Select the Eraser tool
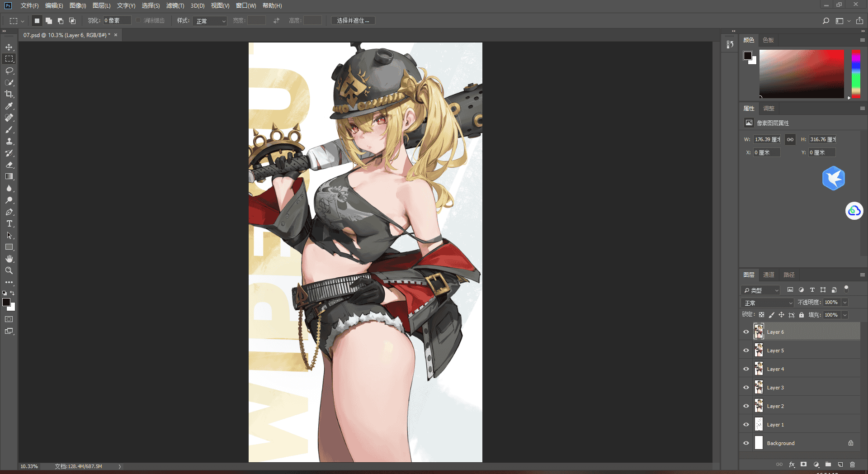This screenshot has width=868, height=474. click(9, 165)
